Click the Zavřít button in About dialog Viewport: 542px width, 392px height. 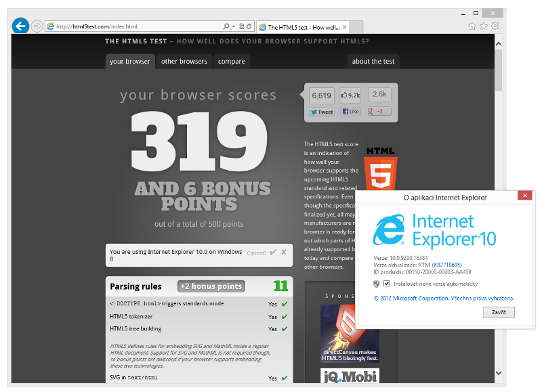[499, 313]
